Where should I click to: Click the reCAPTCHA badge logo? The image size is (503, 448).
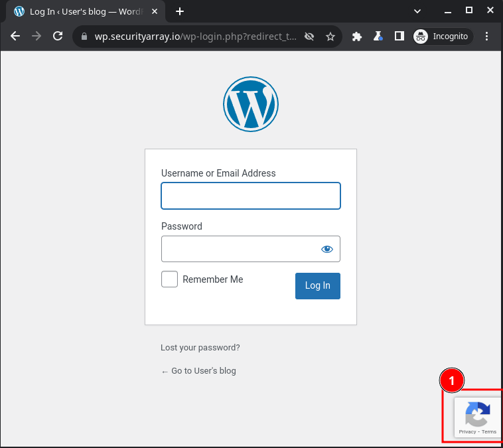point(478,415)
